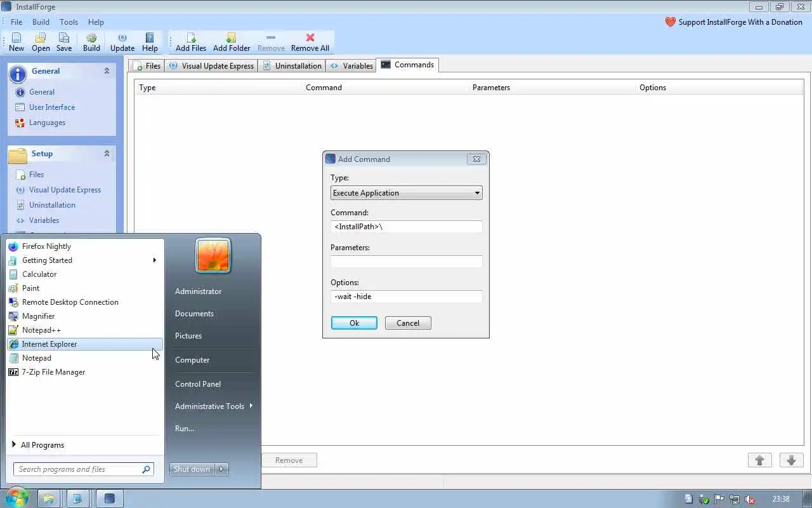Collapse the General sidebar section

point(107,71)
